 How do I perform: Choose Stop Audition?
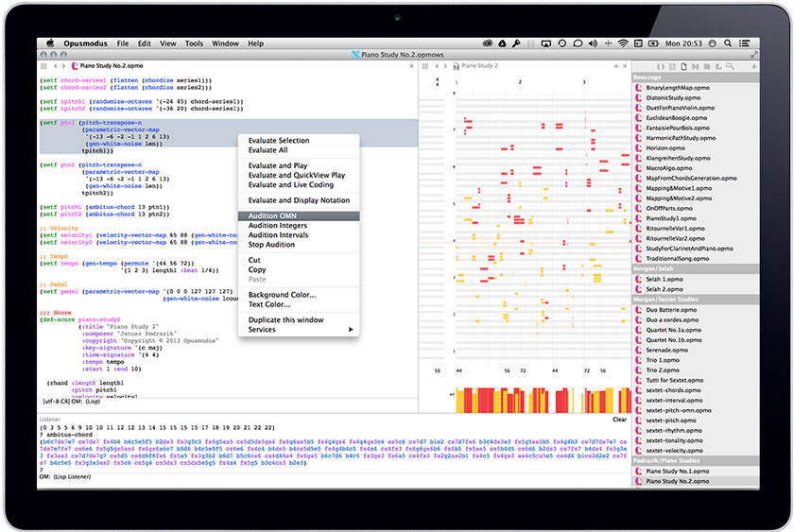tap(299, 245)
